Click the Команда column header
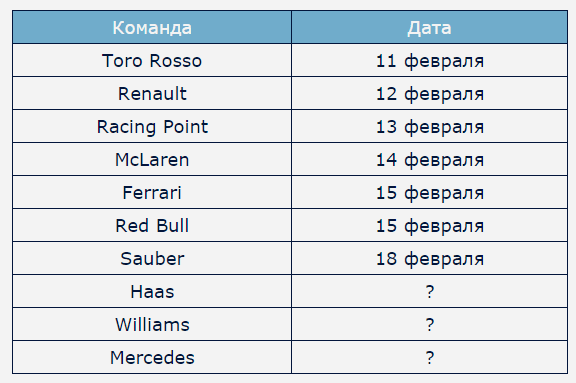Viewport: 576px width, 383px height. click(152, 28)
